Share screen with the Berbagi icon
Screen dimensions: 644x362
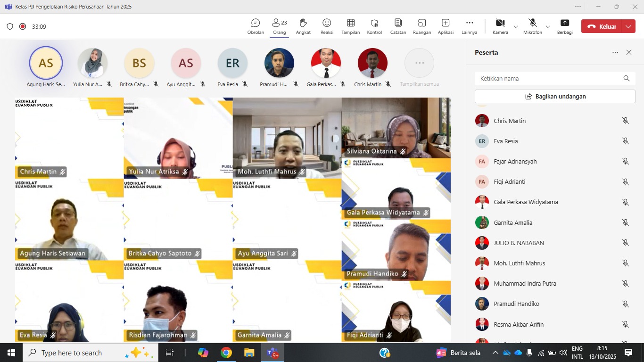[564, 26]
